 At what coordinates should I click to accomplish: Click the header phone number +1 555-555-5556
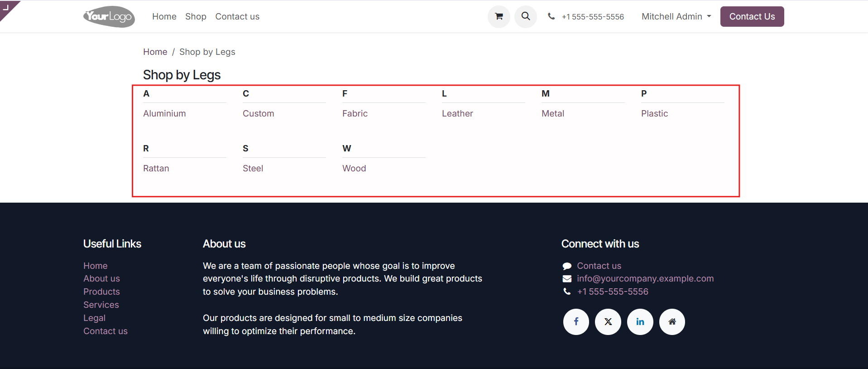pos(593,17)
